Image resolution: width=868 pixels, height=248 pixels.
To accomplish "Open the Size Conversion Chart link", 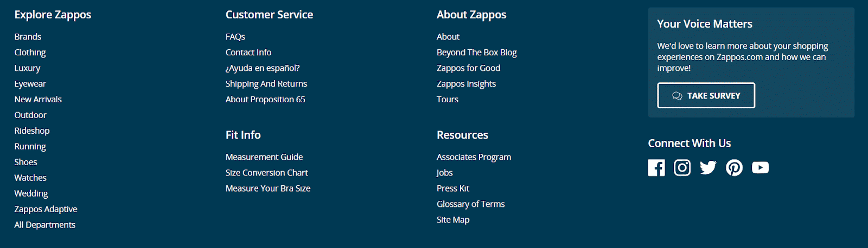I will (266, 173).
